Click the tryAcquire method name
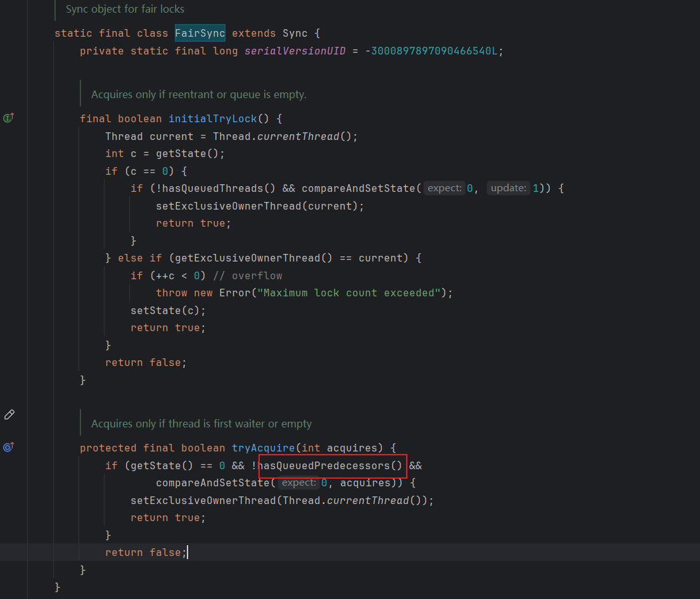This screenshot has width=700, height=599. click(264, 448)
